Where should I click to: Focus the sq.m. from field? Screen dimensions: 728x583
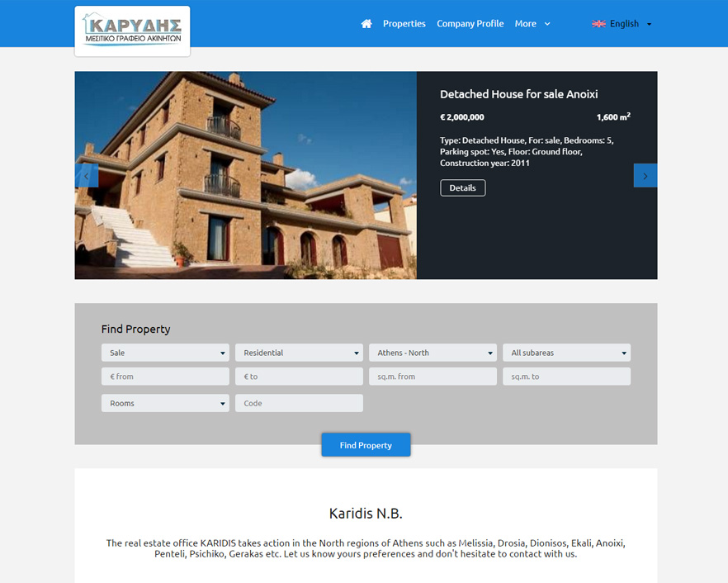click(x=433, y=377)
